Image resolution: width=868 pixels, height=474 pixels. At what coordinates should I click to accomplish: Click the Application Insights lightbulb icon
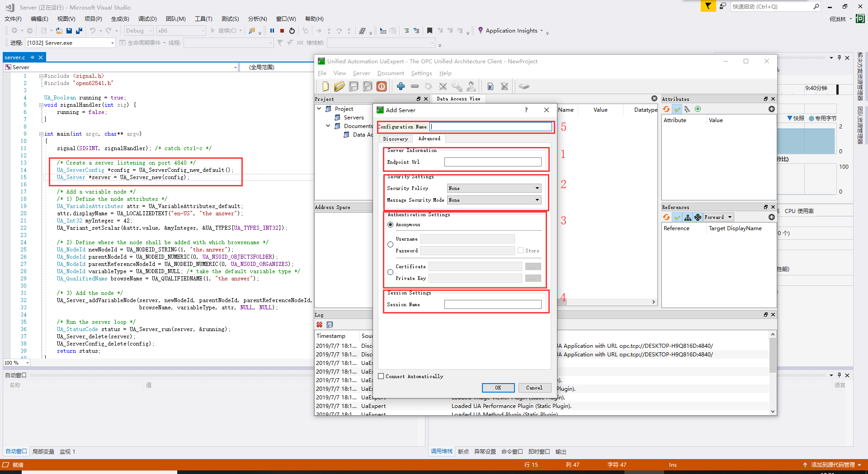480,30
